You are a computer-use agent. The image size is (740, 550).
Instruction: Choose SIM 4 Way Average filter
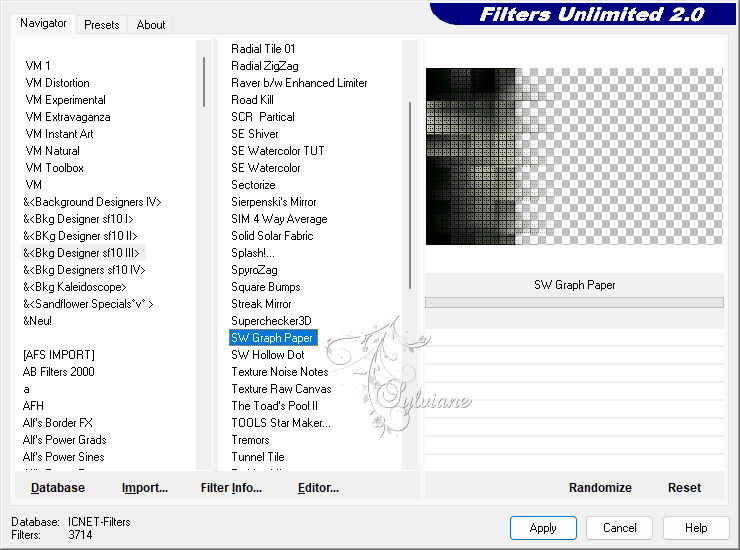click(279, 219)
